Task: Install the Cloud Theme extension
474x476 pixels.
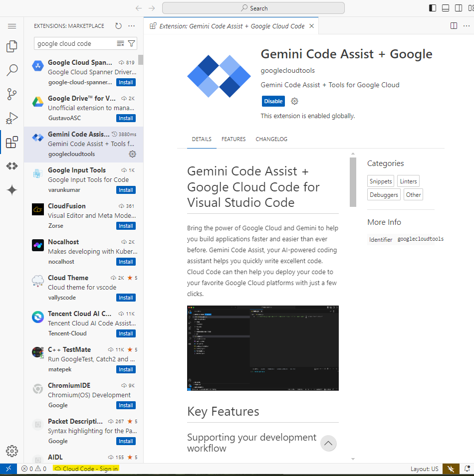Action: coord(126,298)
